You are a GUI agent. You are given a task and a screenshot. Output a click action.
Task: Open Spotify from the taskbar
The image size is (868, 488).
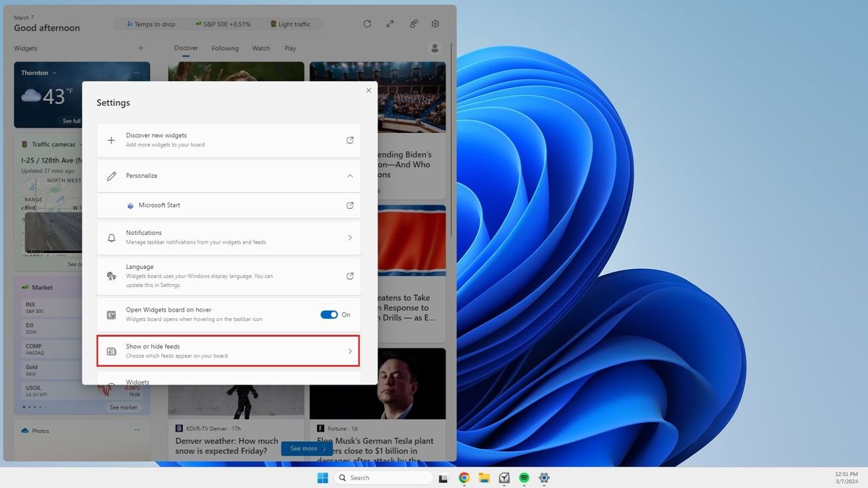[x=524, y=478]
